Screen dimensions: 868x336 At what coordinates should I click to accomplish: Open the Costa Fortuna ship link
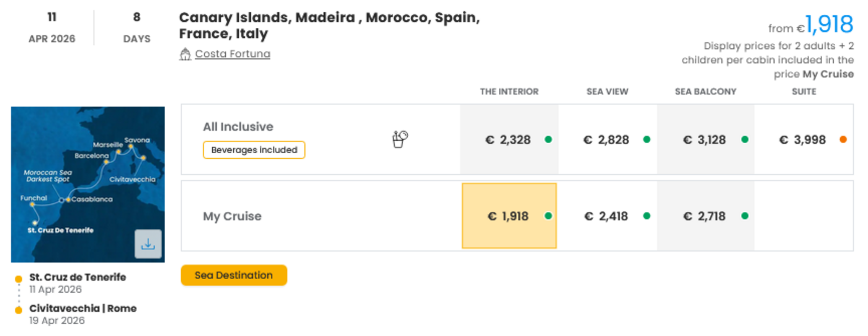[x=232, y=54]
